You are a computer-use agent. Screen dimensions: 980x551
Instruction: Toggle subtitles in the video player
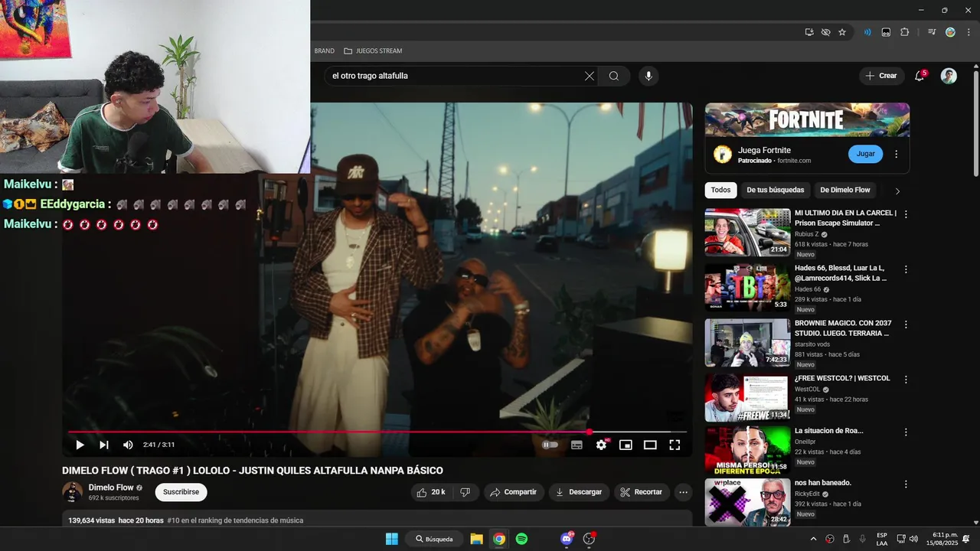(577, 445)
